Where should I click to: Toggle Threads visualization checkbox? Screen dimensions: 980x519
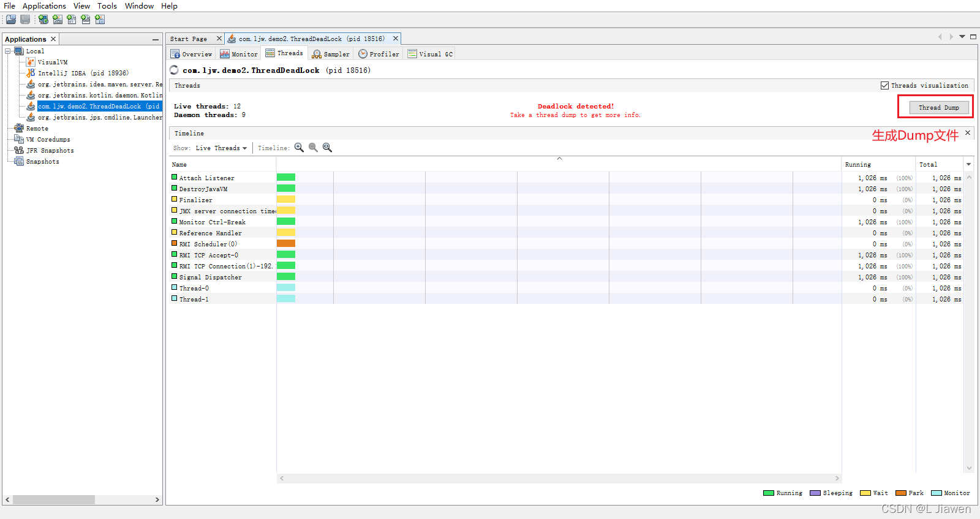coord(884,86)
